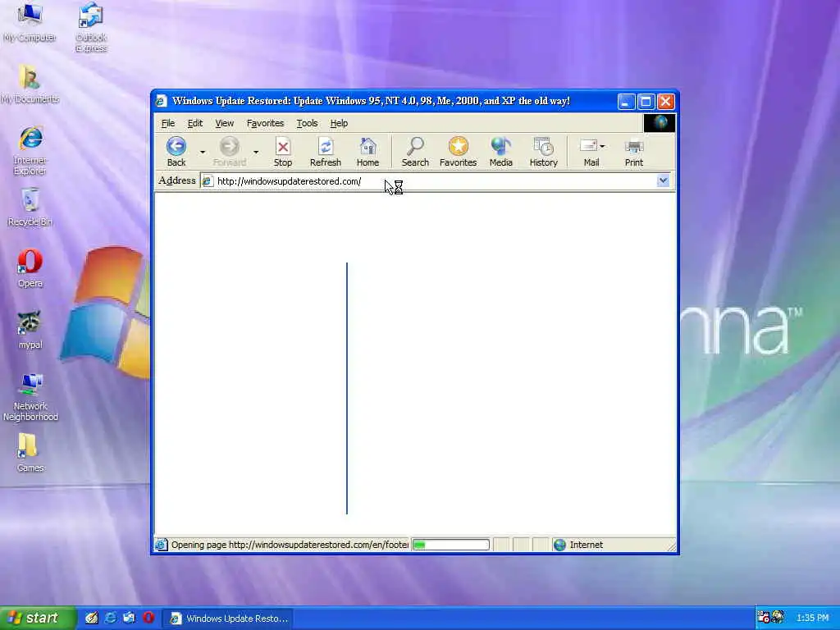The width and height of the screenshot is (840, 630).
Task: Select My Documents desktop folder
Action: click(x=30, y=84)
